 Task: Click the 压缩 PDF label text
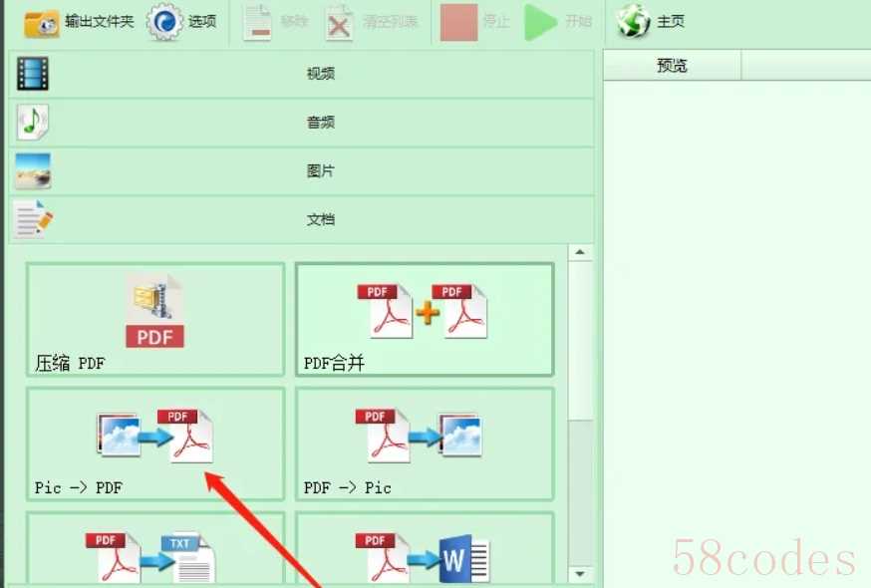pyautogui.click(x=70, y=363)
